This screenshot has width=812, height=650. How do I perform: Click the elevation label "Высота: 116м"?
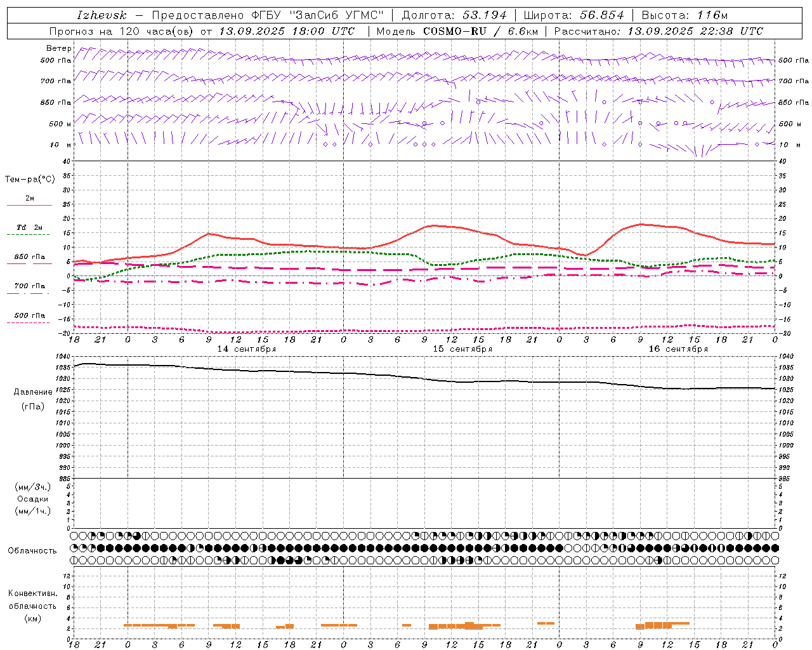click(684, 15)
